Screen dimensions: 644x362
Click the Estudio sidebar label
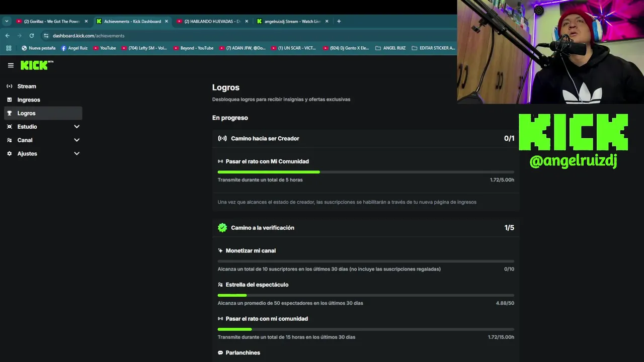pyautogui.click(x=27, y=127)
